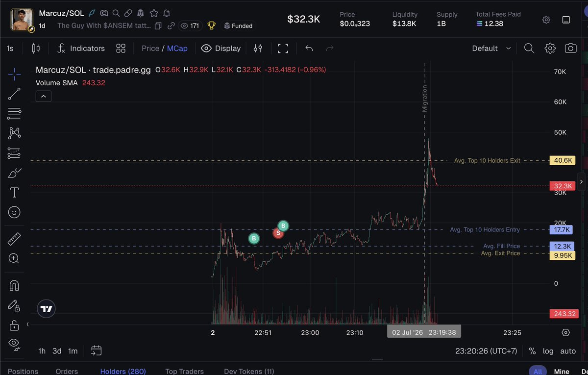Open the 1s interval selector

click(x=10, y=48)
